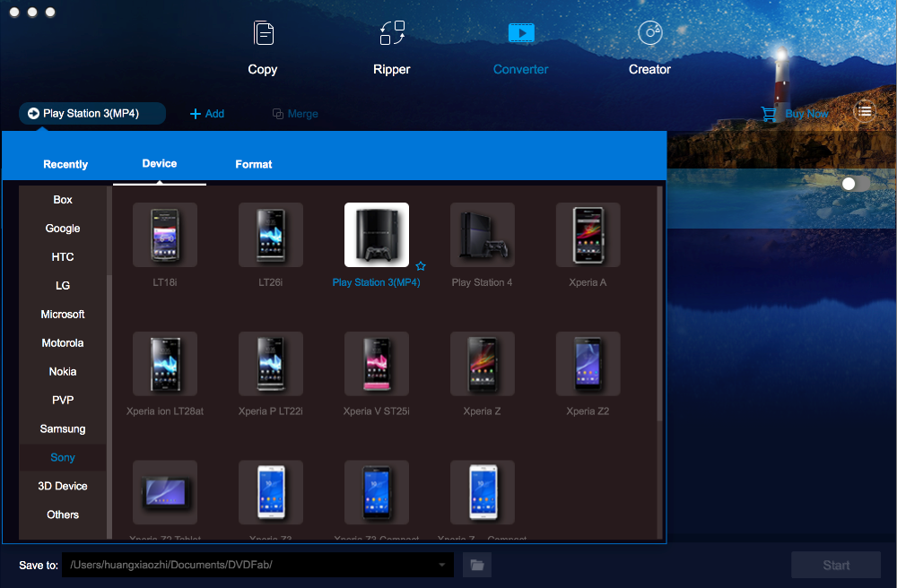897x588 pixels.
Task: Switch to the Device tab
Action: [159, 163]
